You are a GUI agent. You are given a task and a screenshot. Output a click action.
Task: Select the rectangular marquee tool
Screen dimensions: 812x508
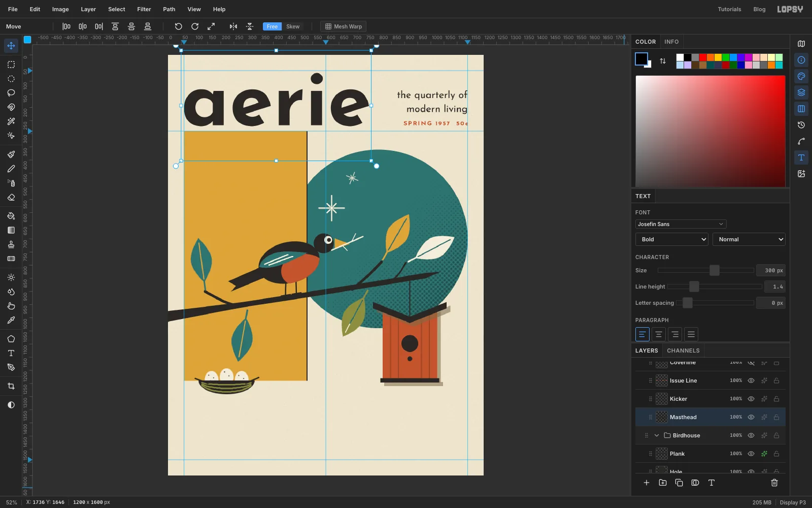11,65
